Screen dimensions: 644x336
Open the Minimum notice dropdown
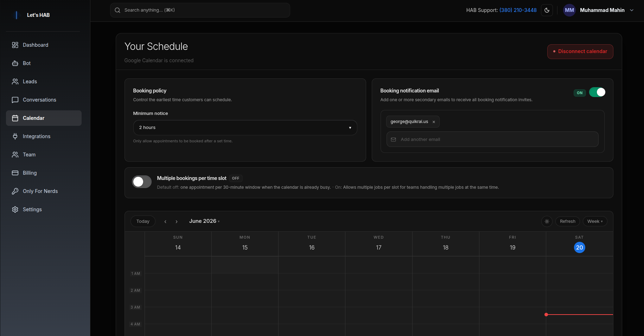point(245,128)
